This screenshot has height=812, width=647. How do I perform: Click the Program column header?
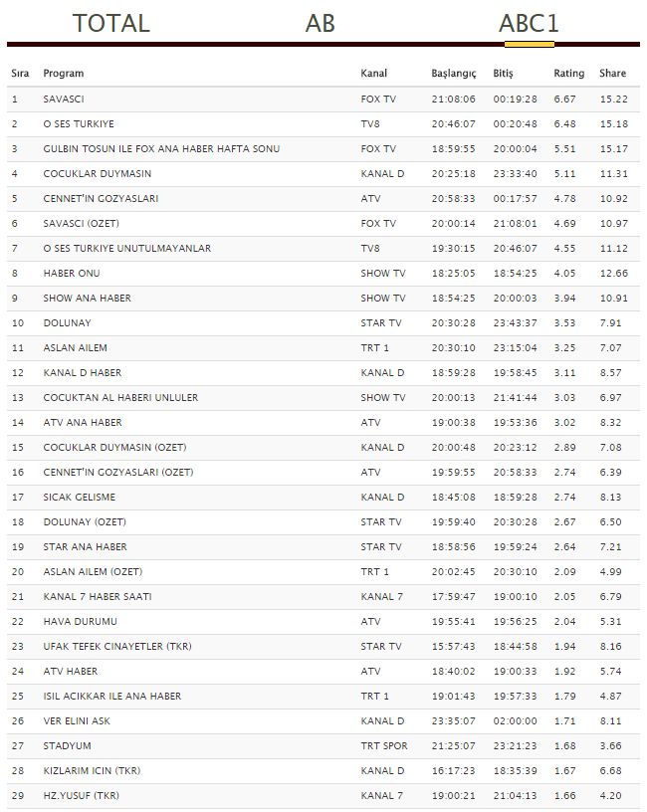tap(64, 74)
